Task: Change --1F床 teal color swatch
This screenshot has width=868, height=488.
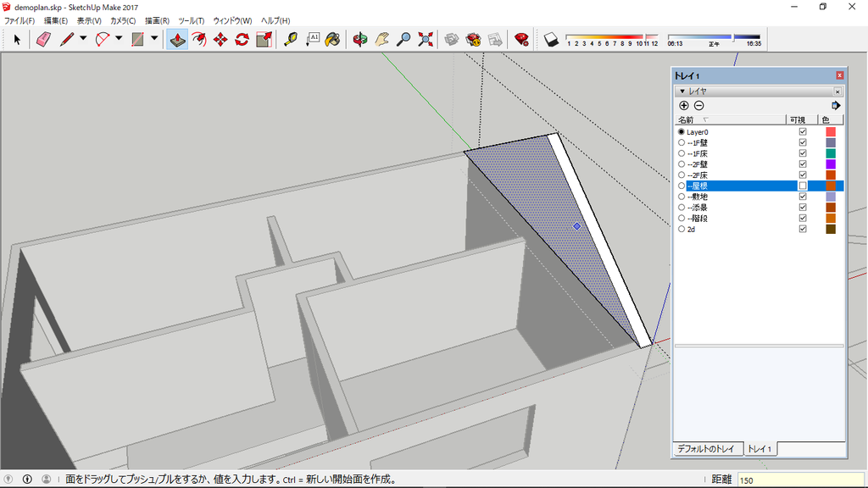Action: click(x=831, y=153)
